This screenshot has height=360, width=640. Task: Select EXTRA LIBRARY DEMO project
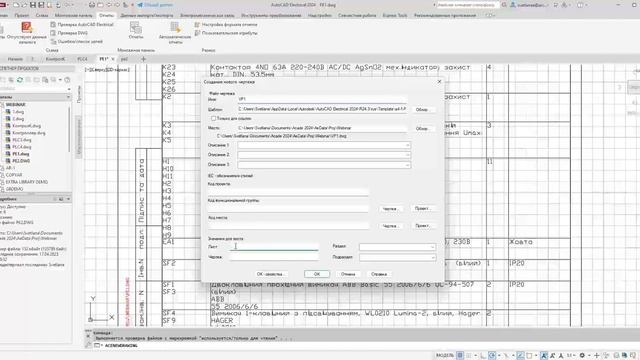point(27,182)
